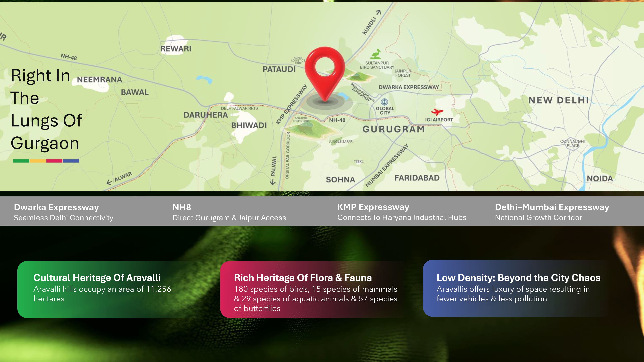Viewport: 644px width, 362px height.
Task: Click the Kundli direction arrow
Action: [x=379, y=12]
